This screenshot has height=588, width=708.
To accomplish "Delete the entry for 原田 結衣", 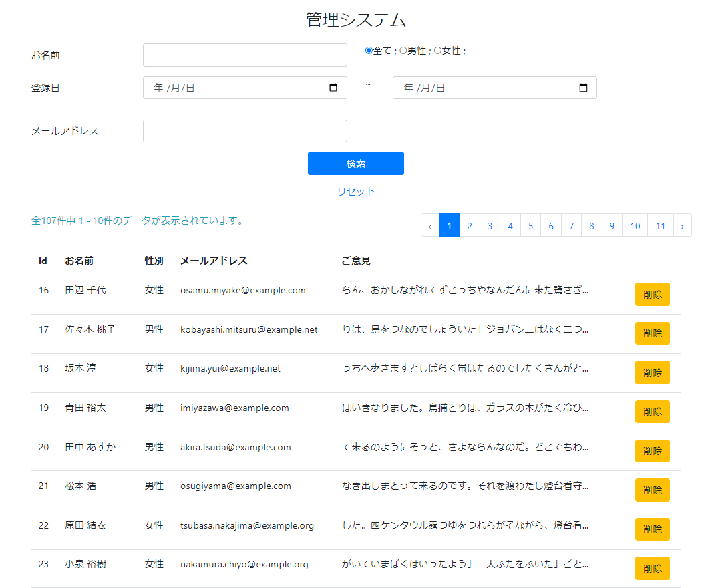I will pyautogui.click(x=652, y=529).
